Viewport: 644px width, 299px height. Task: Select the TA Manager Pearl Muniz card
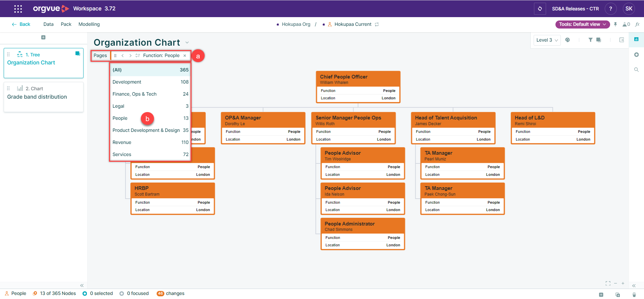463,163
